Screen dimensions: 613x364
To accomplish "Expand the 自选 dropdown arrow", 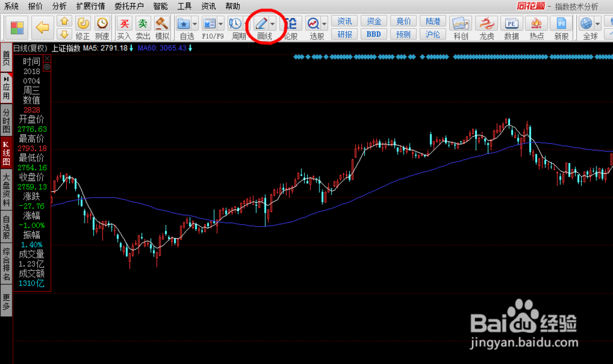I will (195, 24).
